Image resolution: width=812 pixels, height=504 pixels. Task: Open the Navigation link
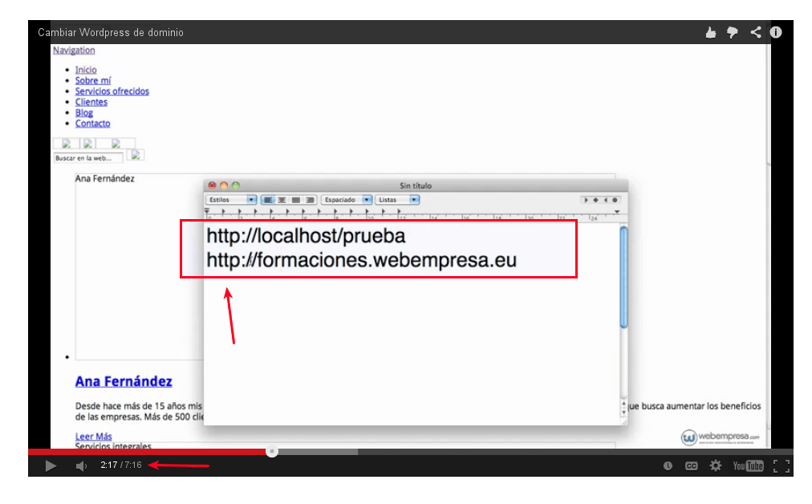[x=74, y=51]
